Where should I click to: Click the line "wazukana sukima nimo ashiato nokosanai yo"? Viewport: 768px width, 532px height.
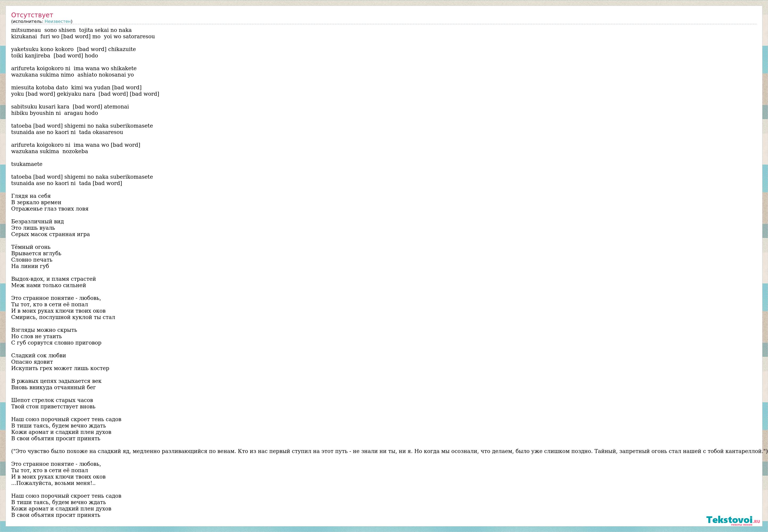point(72,75)
